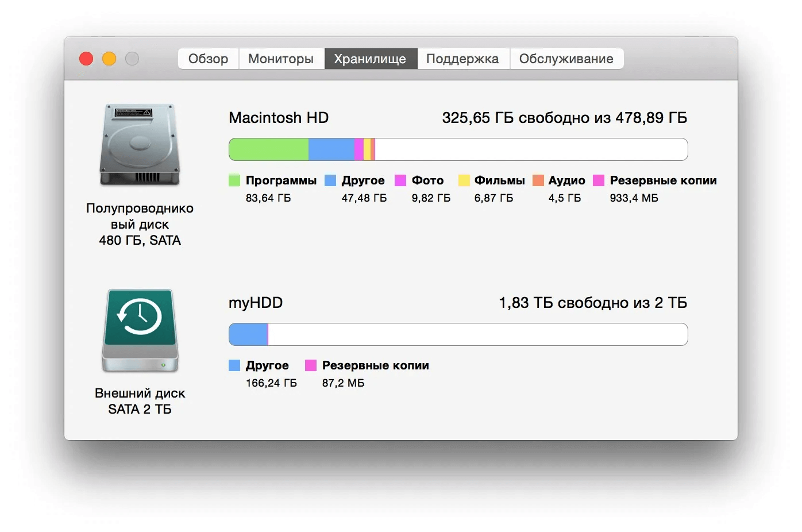Click the "166,24 ГБ" value
This screenshot has width=802, height=532.
tap(271, 383)
